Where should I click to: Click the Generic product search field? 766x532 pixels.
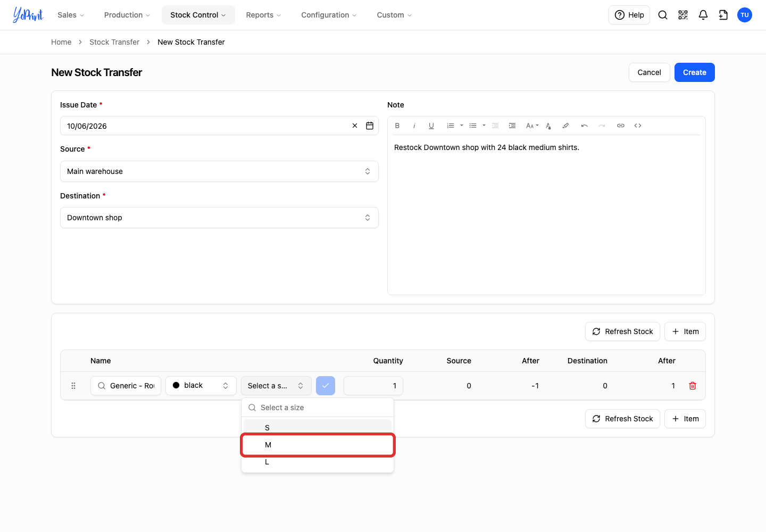coord(126,386)
